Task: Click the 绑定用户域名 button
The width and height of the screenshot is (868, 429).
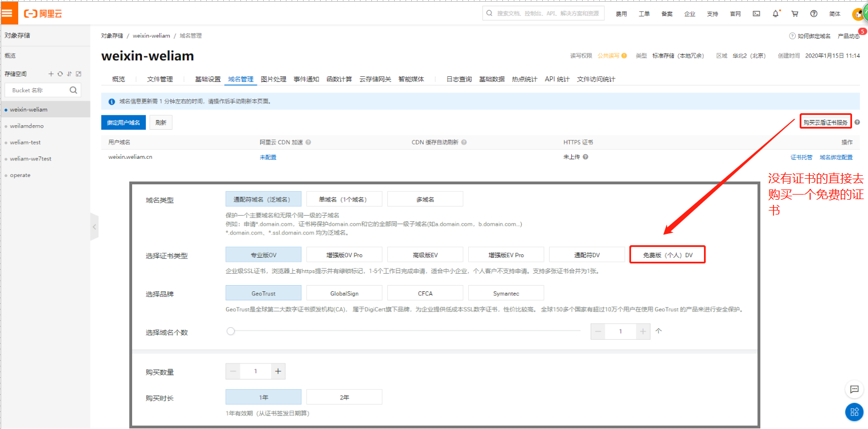Action: click(x=124, y=122)
